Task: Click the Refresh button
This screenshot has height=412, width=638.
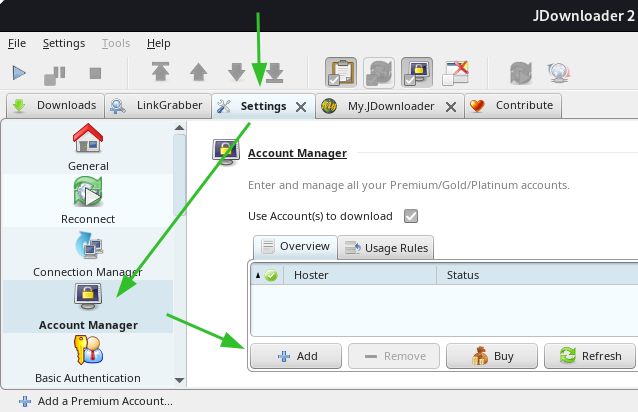Action: 590,356
